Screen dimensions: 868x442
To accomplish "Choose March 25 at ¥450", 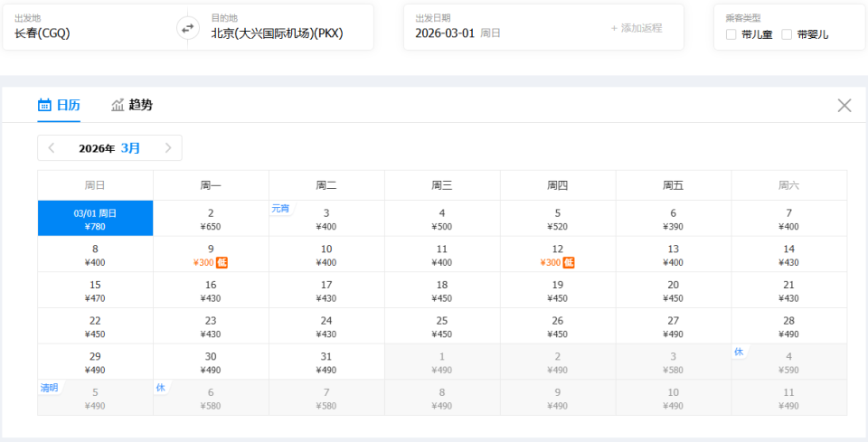I will coord(442,326).
